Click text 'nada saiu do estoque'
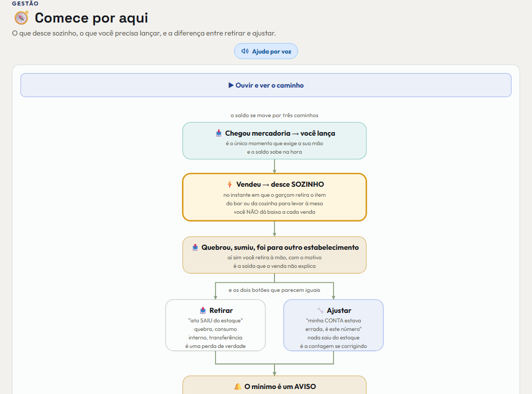 click(333, 337)
